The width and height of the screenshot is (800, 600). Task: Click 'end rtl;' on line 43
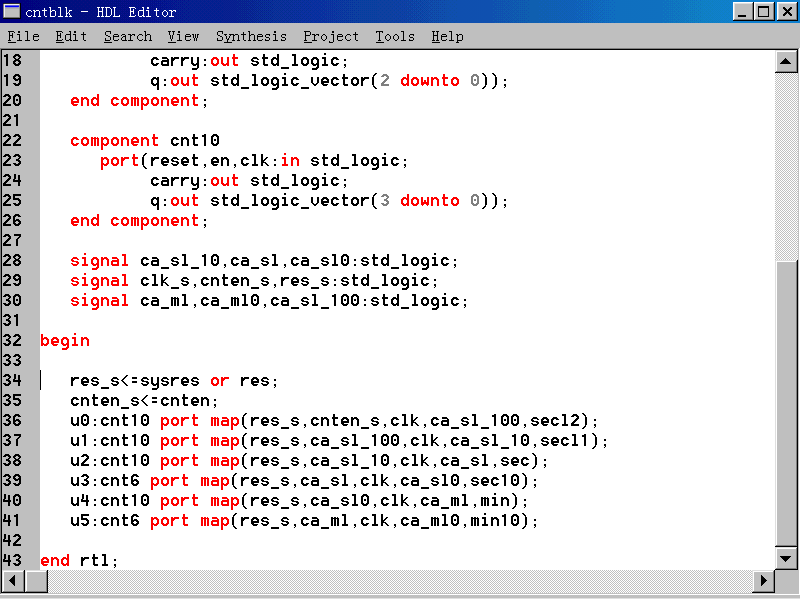(x=79, y=561)
